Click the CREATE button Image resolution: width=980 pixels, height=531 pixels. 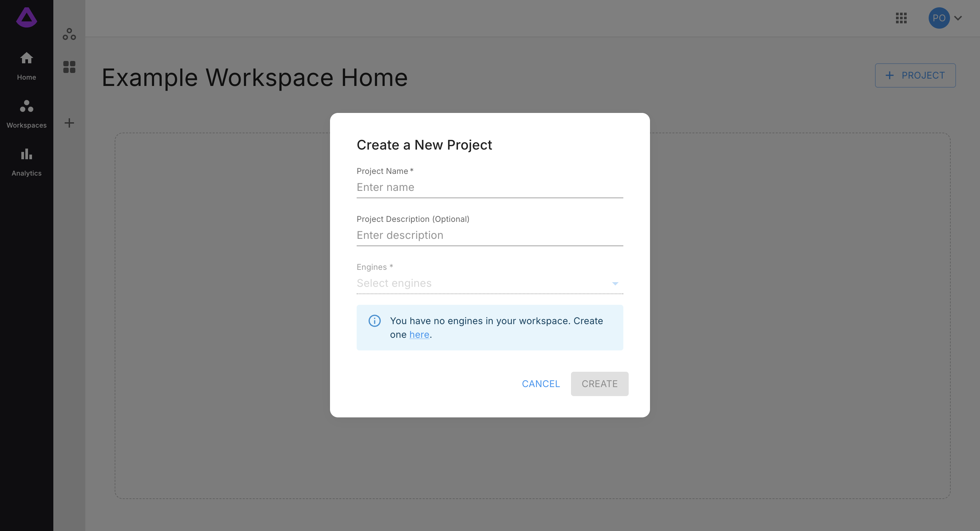(x=600, y=383)
